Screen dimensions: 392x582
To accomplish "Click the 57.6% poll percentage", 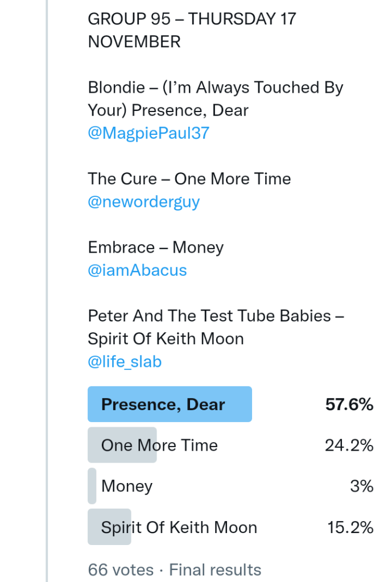I will click(349, 404).
